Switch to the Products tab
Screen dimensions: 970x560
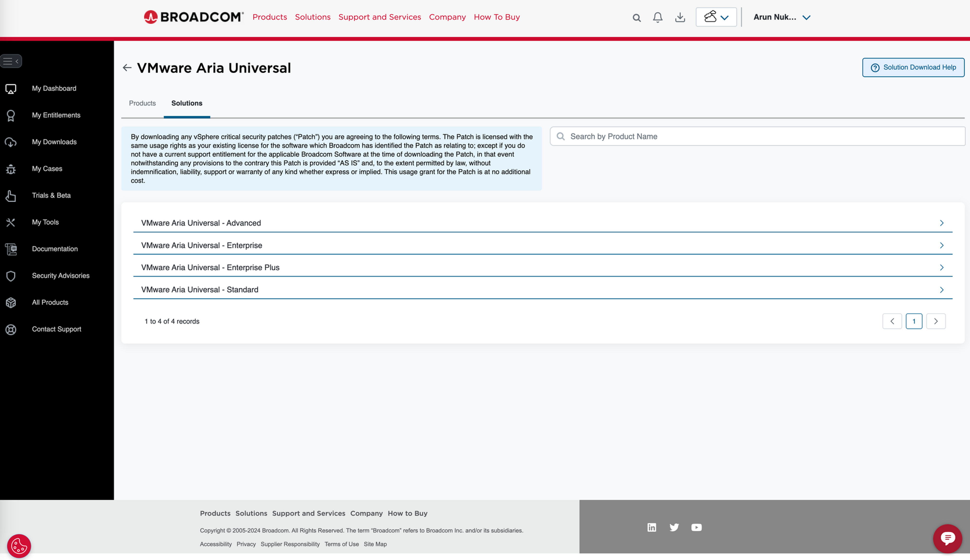(x=142, y=103)
